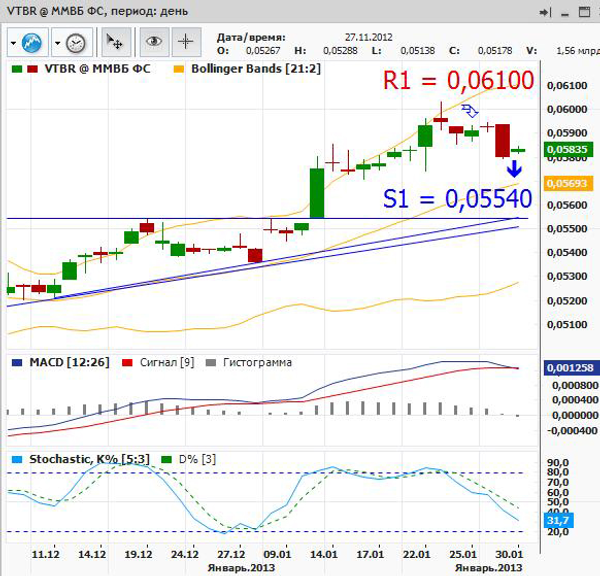Click the low price value 0,05138
Image resolution: width=600 pixels, height=576 pixels.
[417, 51]
